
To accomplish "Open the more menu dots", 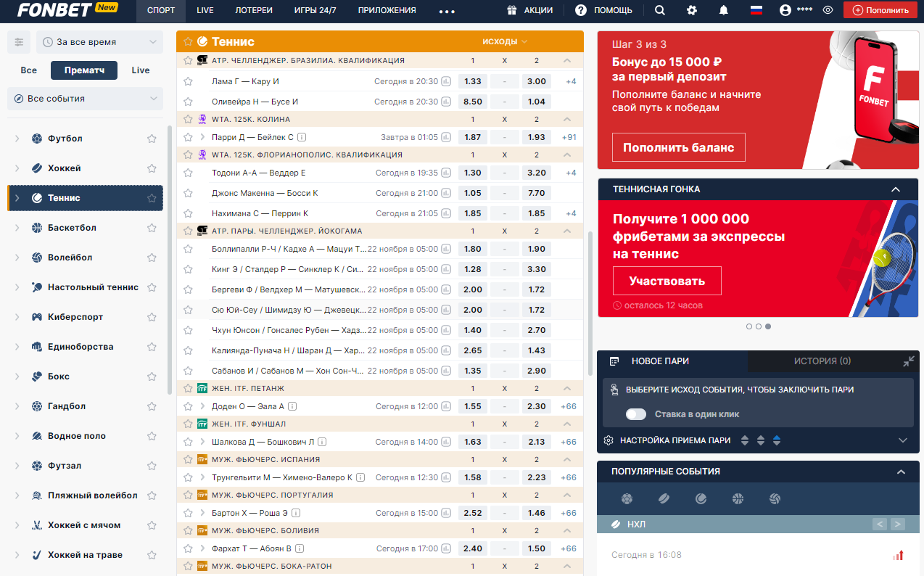I will [447, 11].
